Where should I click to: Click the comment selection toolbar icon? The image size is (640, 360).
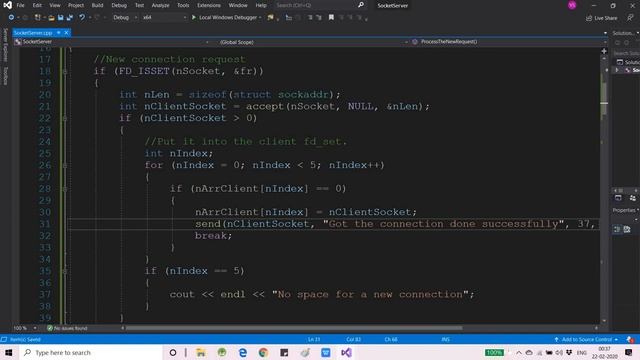click(310, 18)
